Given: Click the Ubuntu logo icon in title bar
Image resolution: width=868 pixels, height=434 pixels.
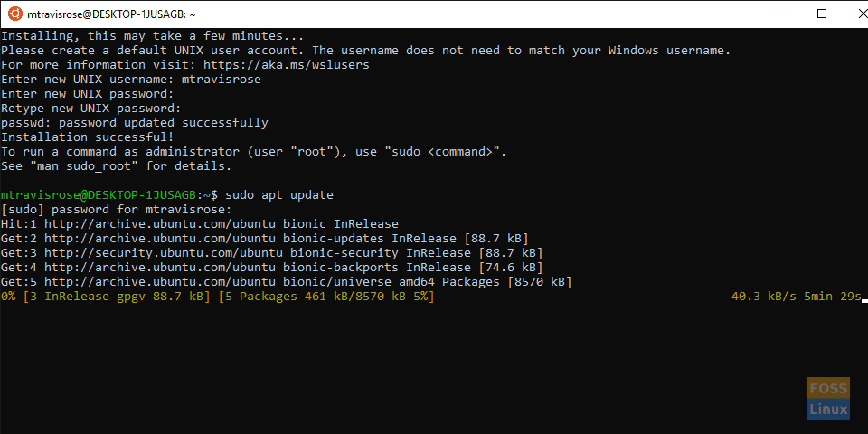Looking at the screenshot, I should [x=15, y=14].
